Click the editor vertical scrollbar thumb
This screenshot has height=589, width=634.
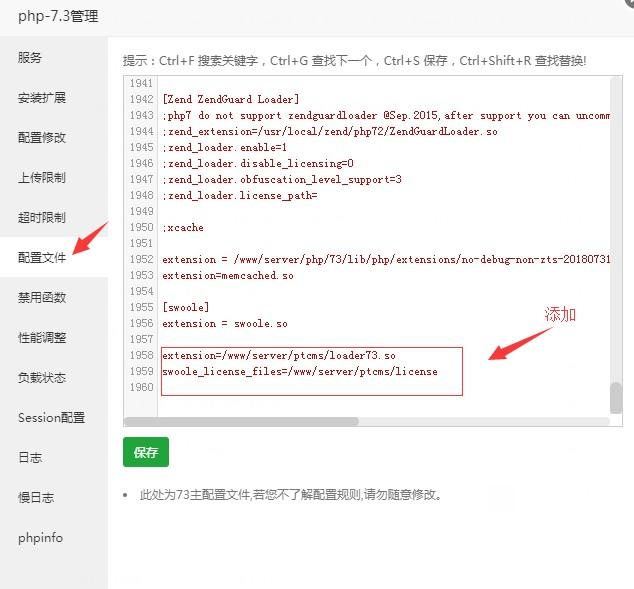point(616,398)
